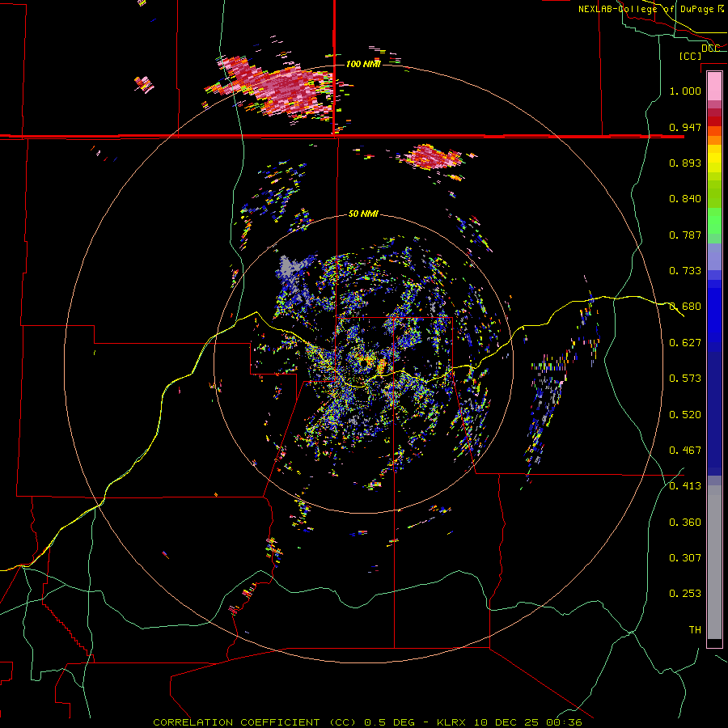The height and width of the screenshot is (728, 728).
Task: Click the 100 NMI range ring label
Action: [363, 64]
